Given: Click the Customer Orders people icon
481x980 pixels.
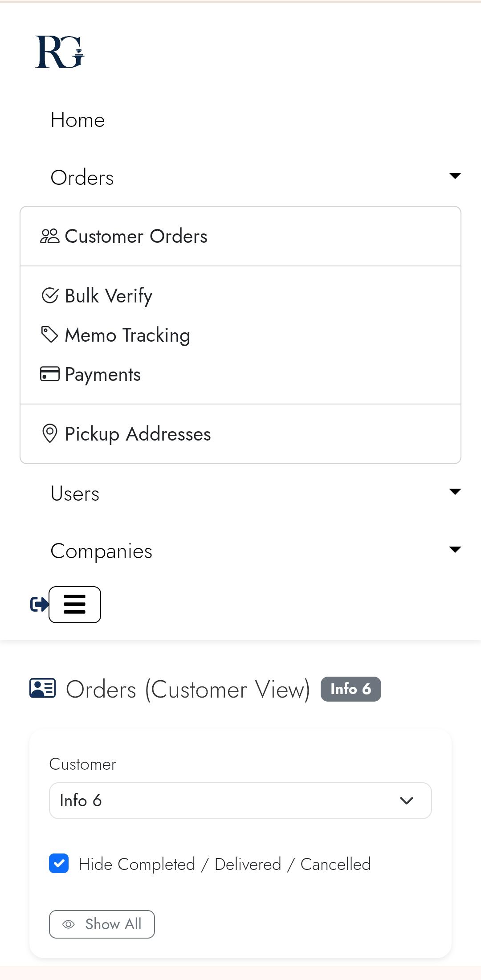Looking at the screenshot, I should pos(50,237).
